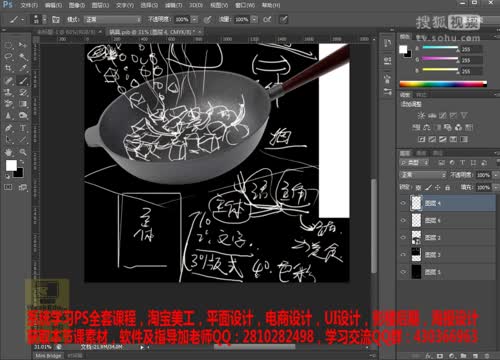500x360 pixels.
Task: Select the Gradient tool
Action: pos(23,104)
